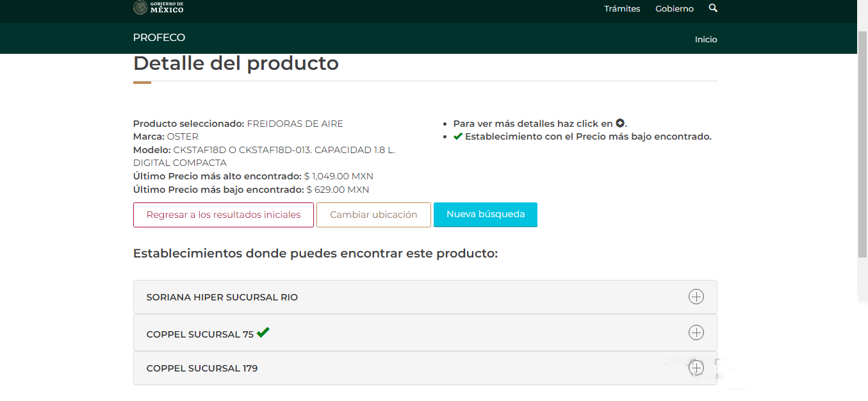Open search with the magnifier icon
868x401 pixels.
(713, 8)
